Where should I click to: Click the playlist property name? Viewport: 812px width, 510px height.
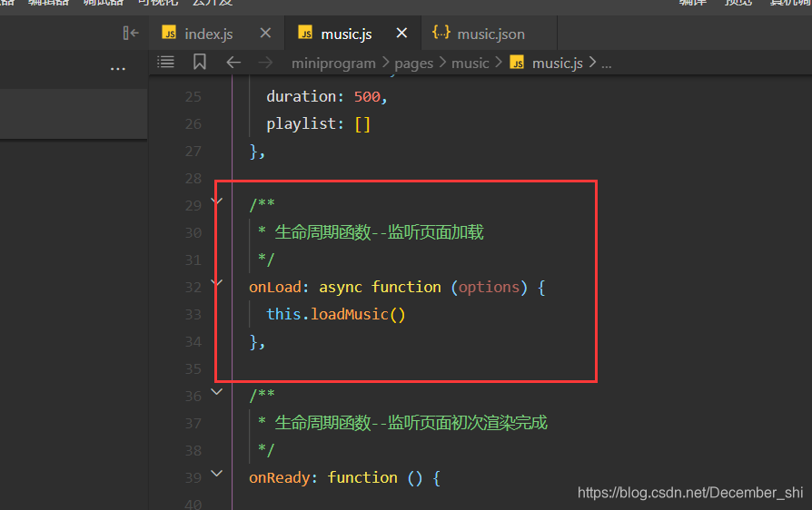pyautogui.click(x=301, y=124)
